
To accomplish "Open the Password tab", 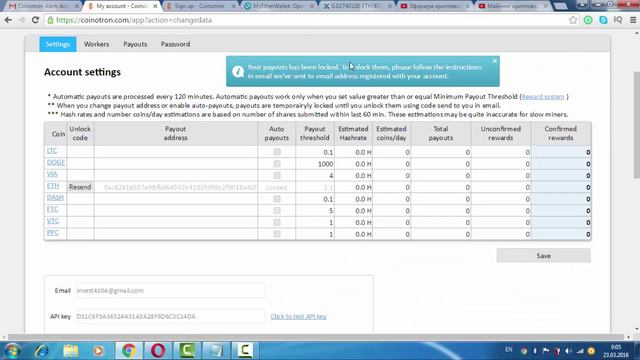I will click(x=175, y=44).
